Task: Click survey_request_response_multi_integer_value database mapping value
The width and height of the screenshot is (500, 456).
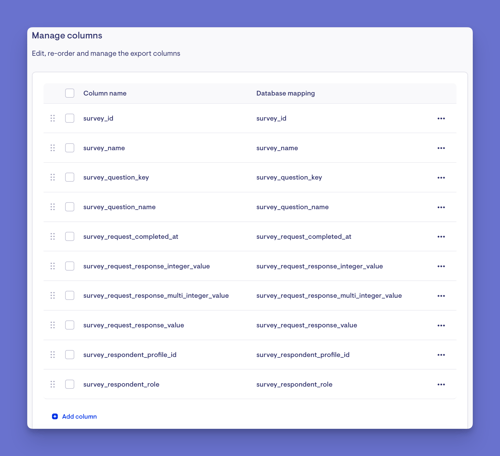Action: (329, 296)
